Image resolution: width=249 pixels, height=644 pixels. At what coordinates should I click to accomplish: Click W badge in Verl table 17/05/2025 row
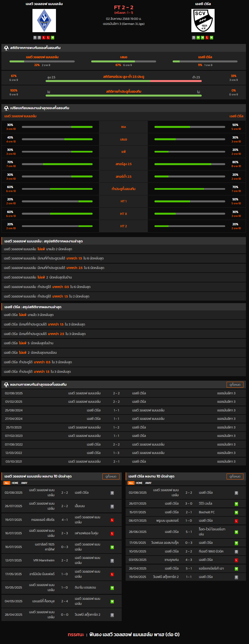[236, 543]
